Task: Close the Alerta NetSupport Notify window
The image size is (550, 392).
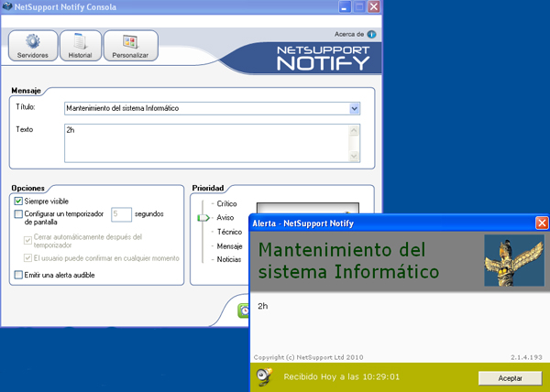Action: pos(542,223)
